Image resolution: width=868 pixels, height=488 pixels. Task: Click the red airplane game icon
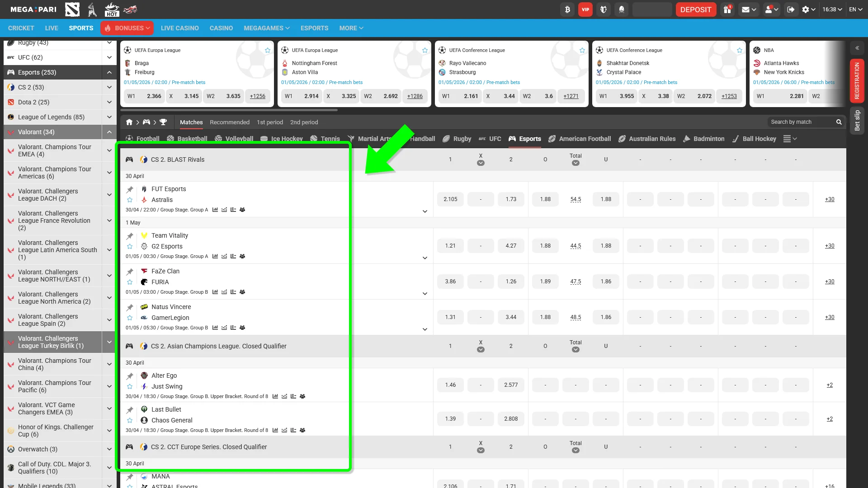point(130,9)
